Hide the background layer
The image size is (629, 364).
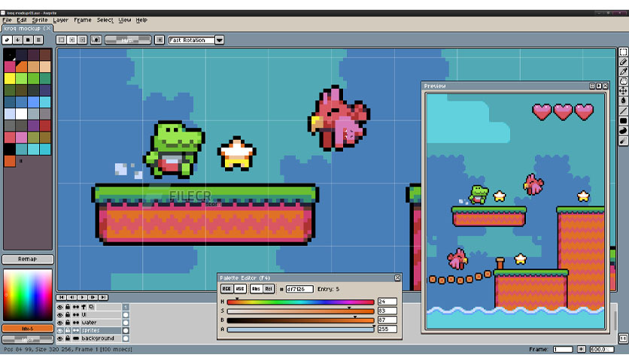click(59, 338)
